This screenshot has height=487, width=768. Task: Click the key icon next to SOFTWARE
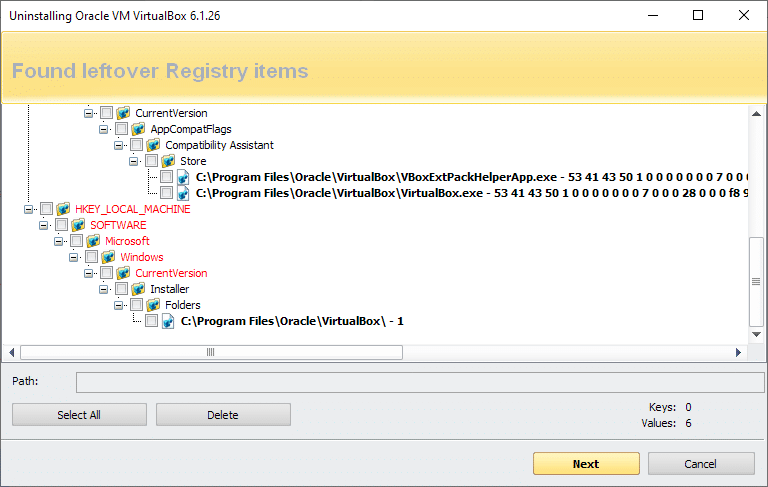(x=78, y=225)
